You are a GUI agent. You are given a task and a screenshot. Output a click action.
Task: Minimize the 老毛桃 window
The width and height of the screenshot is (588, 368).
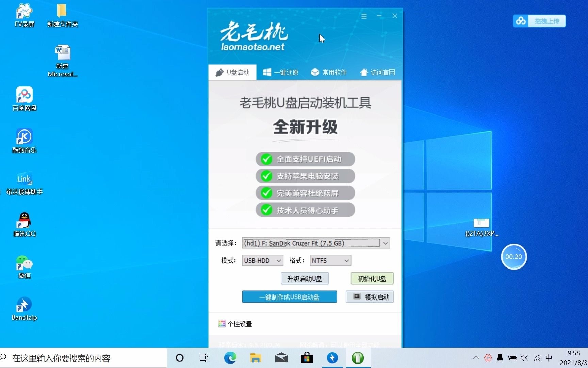pos(379,16)
